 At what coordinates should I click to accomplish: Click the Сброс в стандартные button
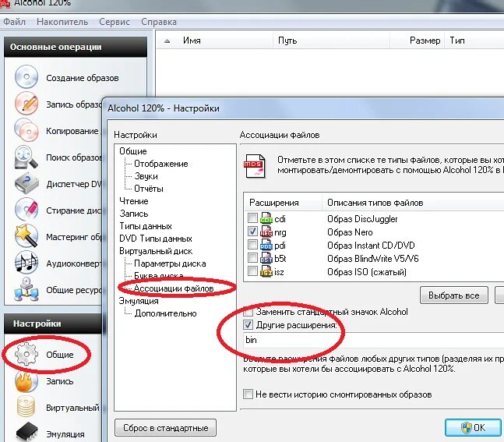click(x=166, y=428)
